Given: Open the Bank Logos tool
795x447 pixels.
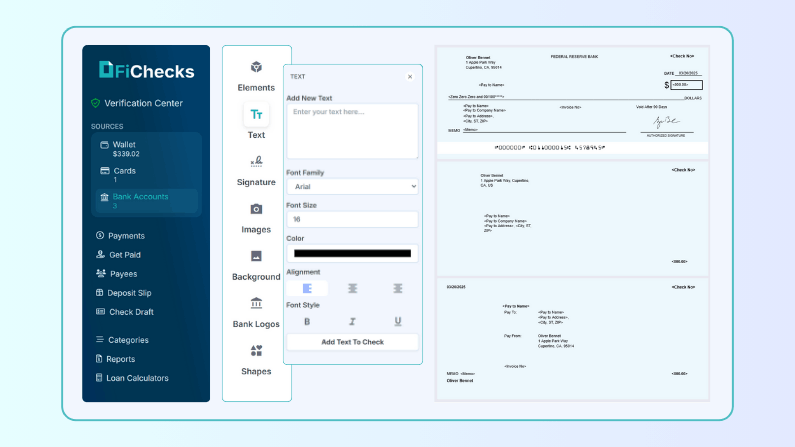Looking at the screenshot, I should click(256, 312).
